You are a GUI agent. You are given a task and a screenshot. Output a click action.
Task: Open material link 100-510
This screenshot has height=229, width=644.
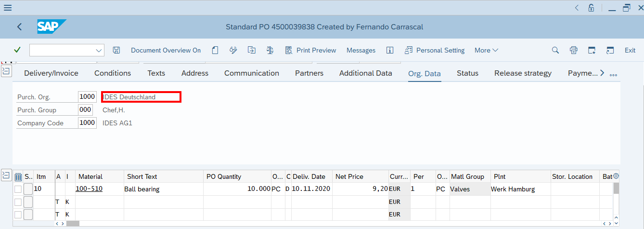89,189
